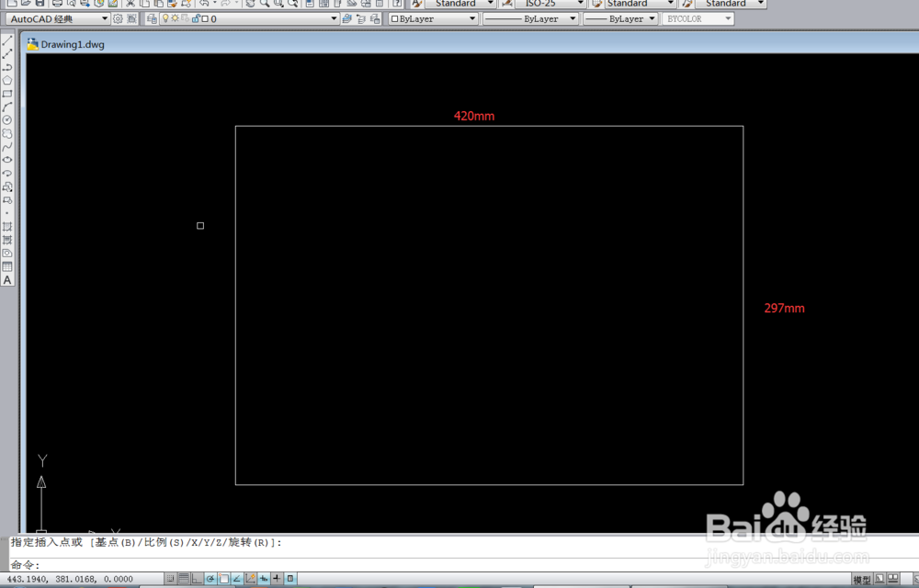This screenshot has height=588, width=919.
Task: Select the Gradient fill tool
Action: (x=7, y=240)
